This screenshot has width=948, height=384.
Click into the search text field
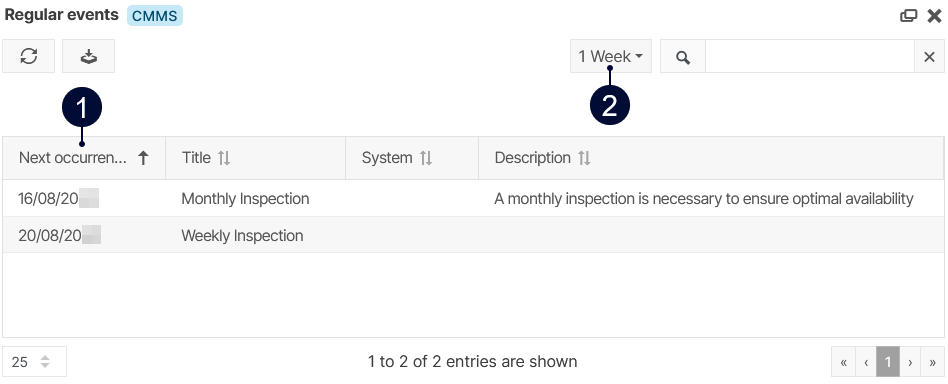(810, 57)
